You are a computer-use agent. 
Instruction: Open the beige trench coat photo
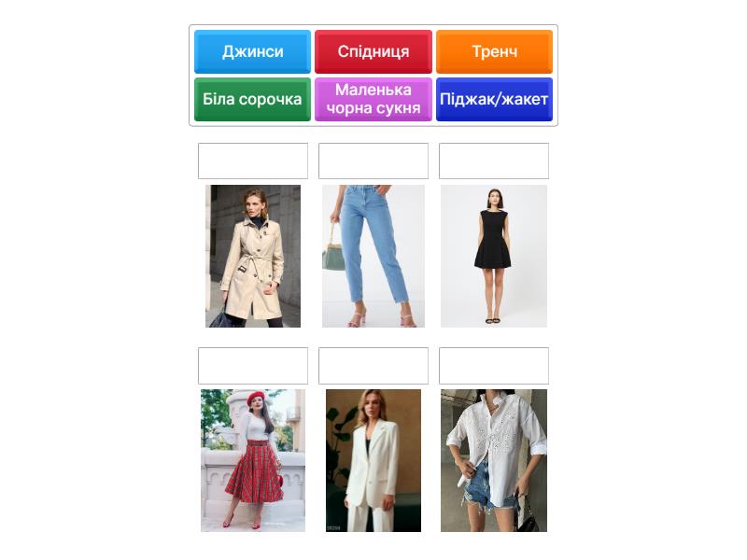pos(253,256)
